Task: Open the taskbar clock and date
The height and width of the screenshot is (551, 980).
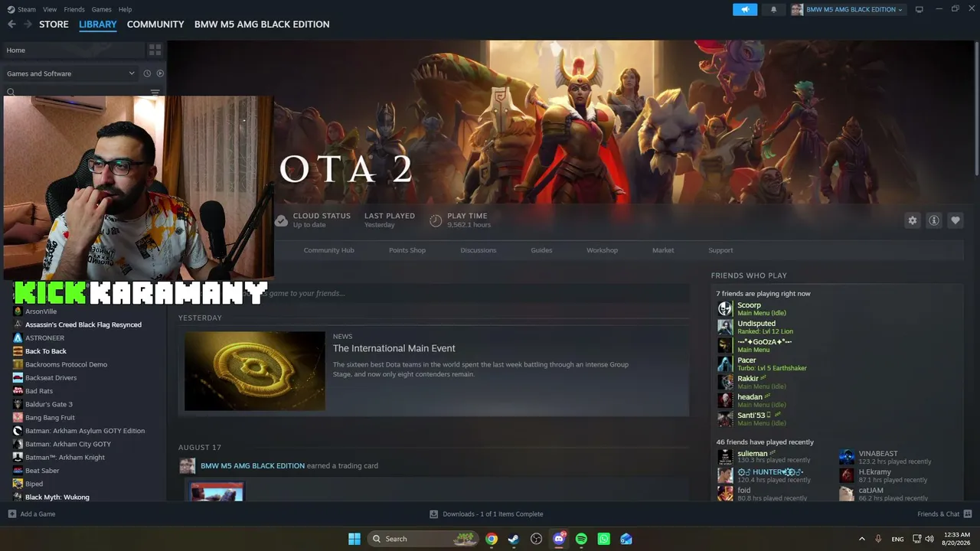Action: coord(955,539)
